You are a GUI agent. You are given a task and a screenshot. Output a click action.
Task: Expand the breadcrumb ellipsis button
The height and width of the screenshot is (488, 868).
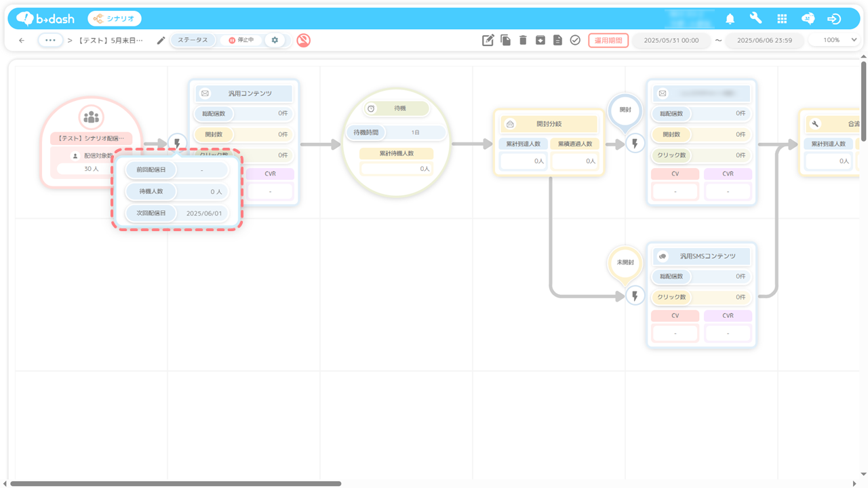click(x=50, y=40)
